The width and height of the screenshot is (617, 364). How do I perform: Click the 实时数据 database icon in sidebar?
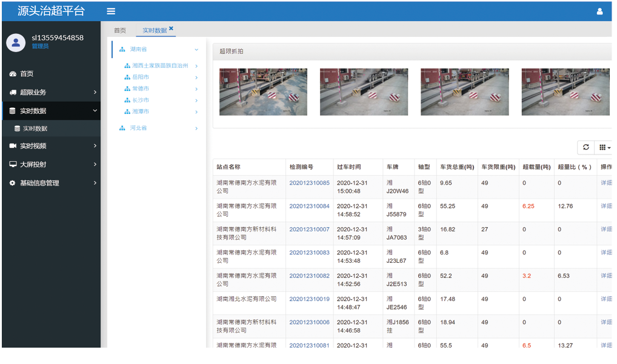click(13, 111)
